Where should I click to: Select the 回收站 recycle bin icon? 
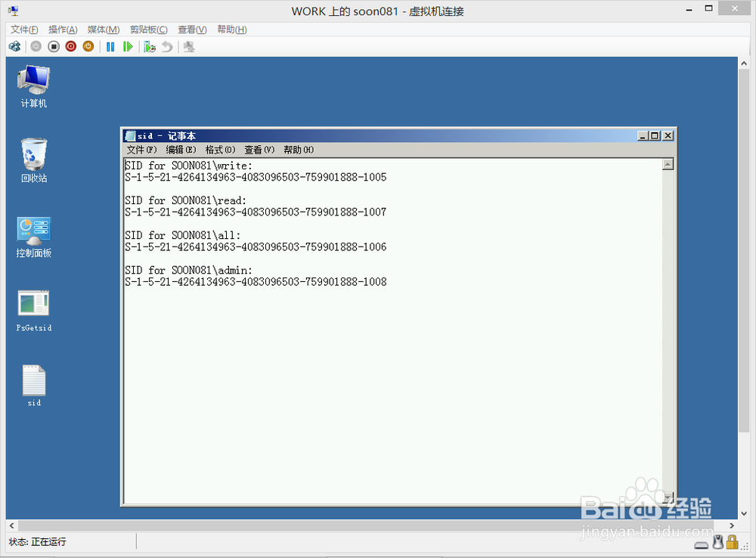click(34, 160)
